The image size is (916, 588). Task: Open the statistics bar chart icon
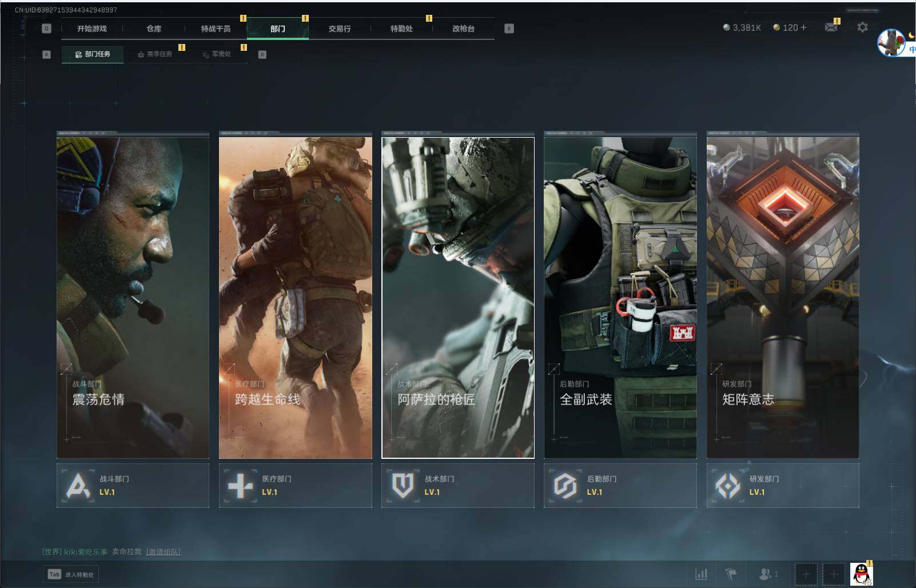click(x=701, y=574)
